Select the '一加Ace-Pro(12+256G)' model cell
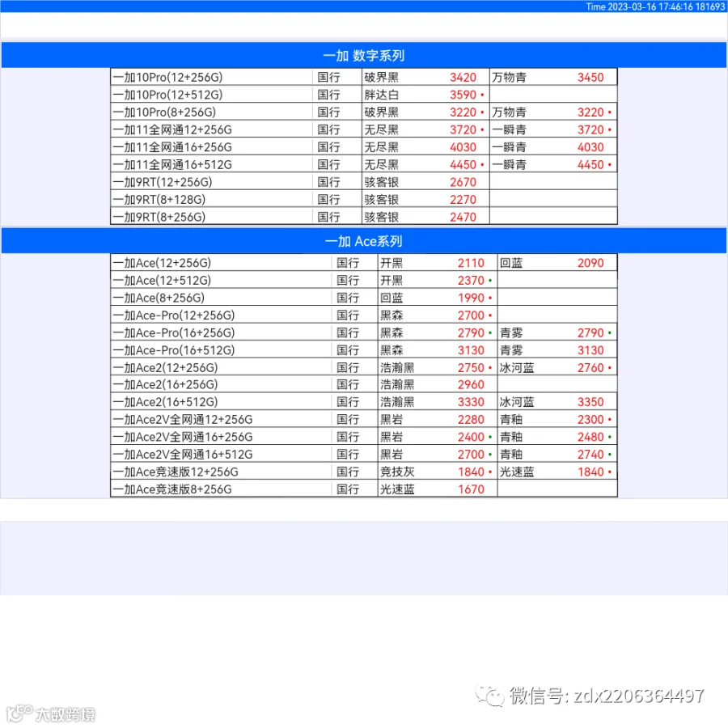The height and width of the screenshot is (728, 728). 222,315
